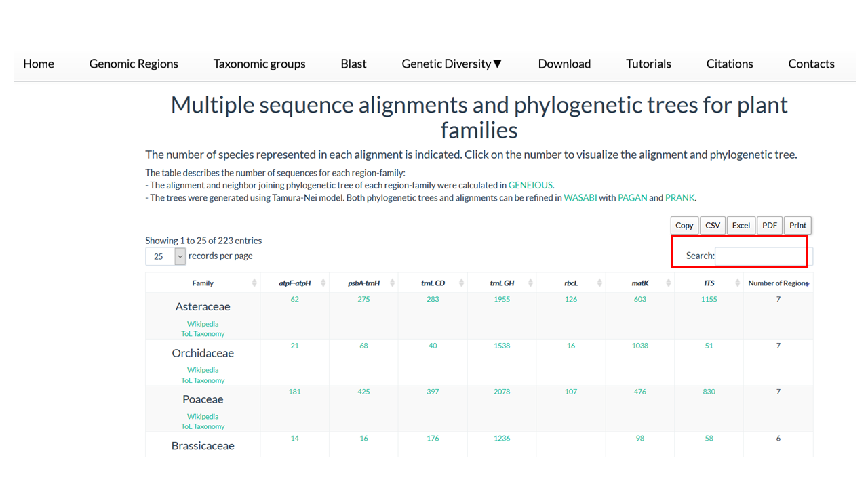Open Asteraceae Wikipedia link

pyautogui.click(x=203, y=324)
